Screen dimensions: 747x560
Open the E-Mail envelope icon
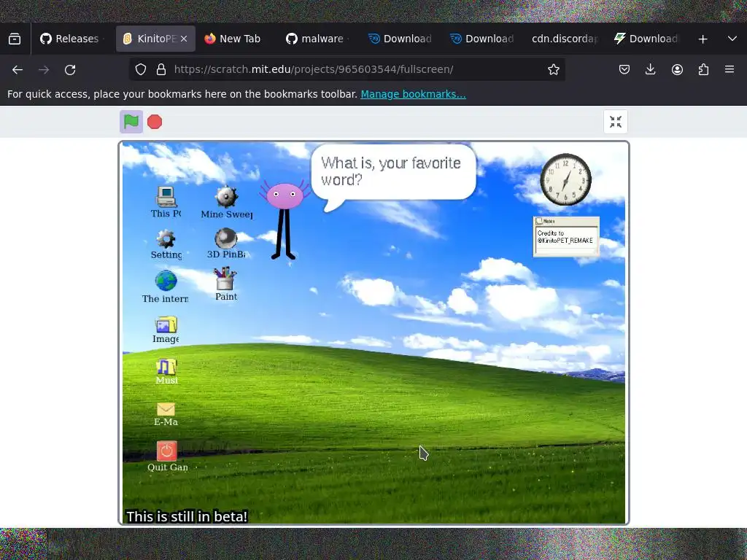click(166, 414)
